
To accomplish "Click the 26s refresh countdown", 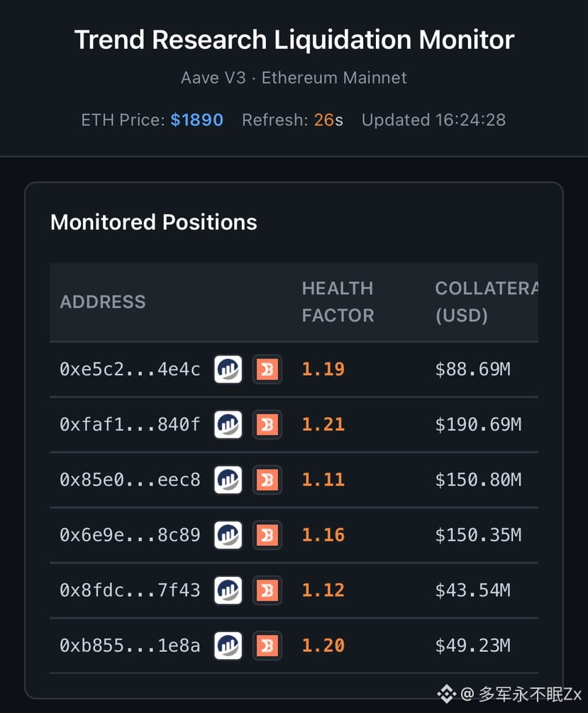I will point(328,120).
